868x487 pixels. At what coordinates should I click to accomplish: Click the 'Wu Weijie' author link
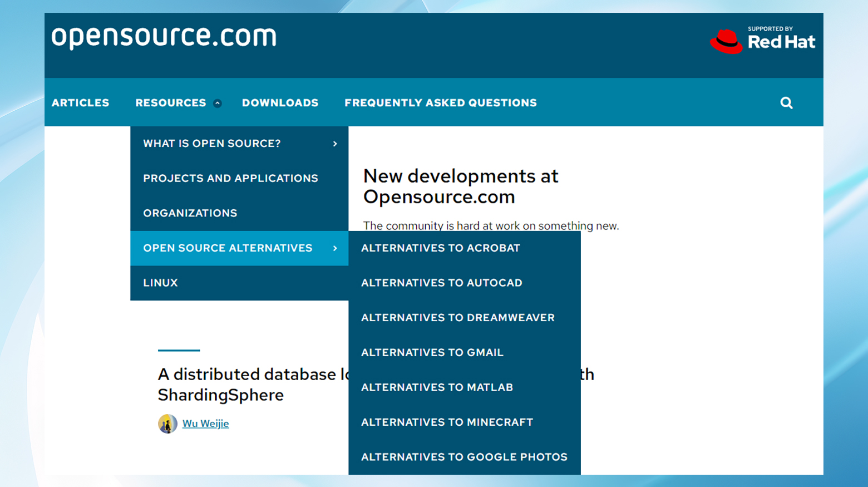pyautogui.click(x=205, y=424)
